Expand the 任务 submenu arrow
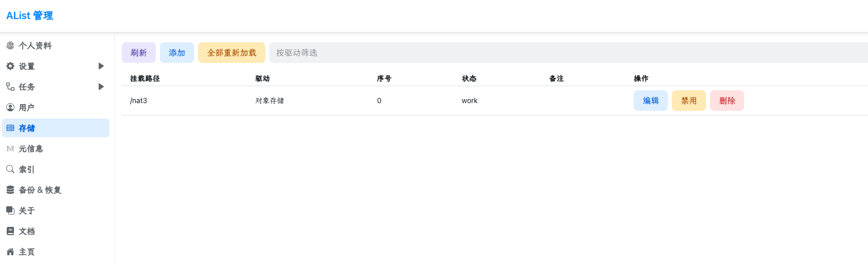Image resolution: width=868 pixels, height=264 pixels. pos(101,87)
